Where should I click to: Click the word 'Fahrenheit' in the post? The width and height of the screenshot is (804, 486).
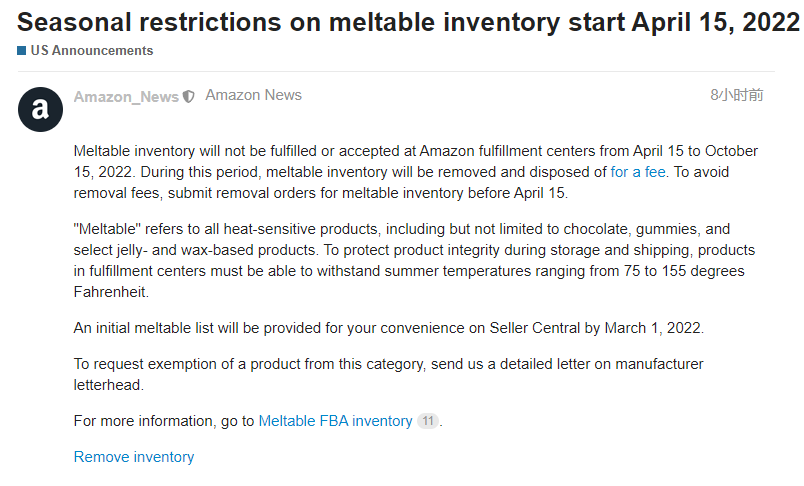click(110, 292)
